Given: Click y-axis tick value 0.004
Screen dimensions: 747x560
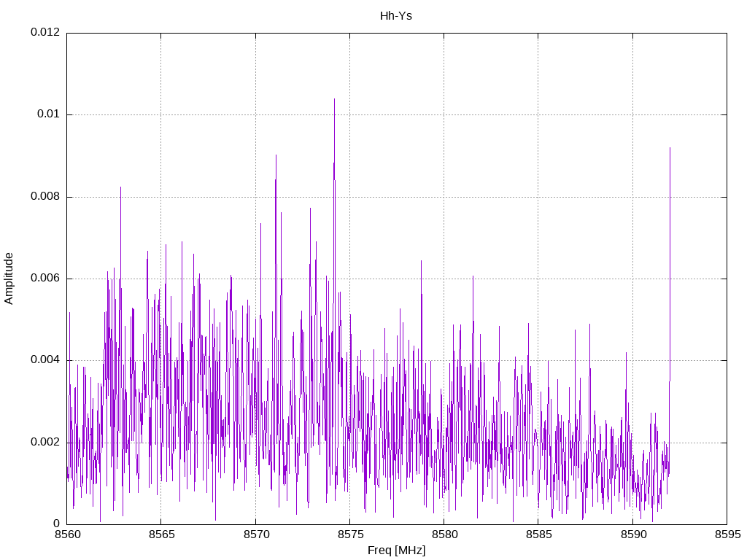Looking at the screenshot, I should pos(45,360).
